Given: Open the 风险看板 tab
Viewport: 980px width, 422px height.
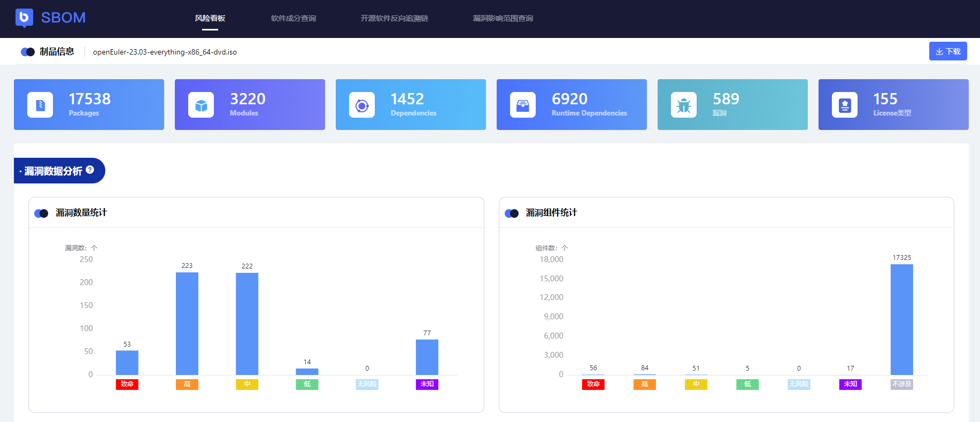Looking at the screenshot, I should (x=210, y=18).
